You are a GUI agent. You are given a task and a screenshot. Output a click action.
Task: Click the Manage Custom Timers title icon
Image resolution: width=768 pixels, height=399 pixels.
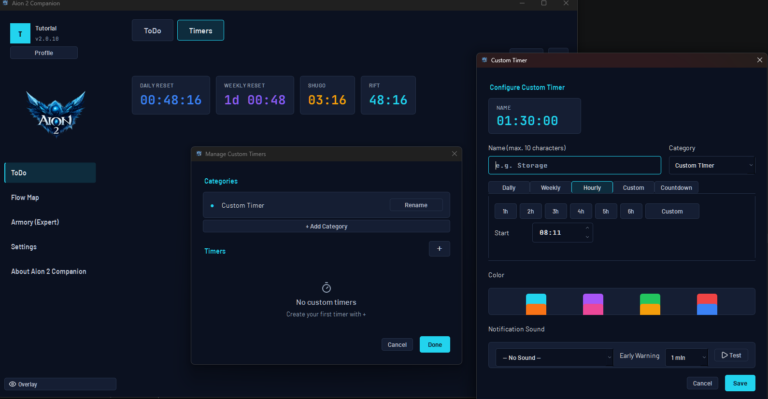pos(199,154)
